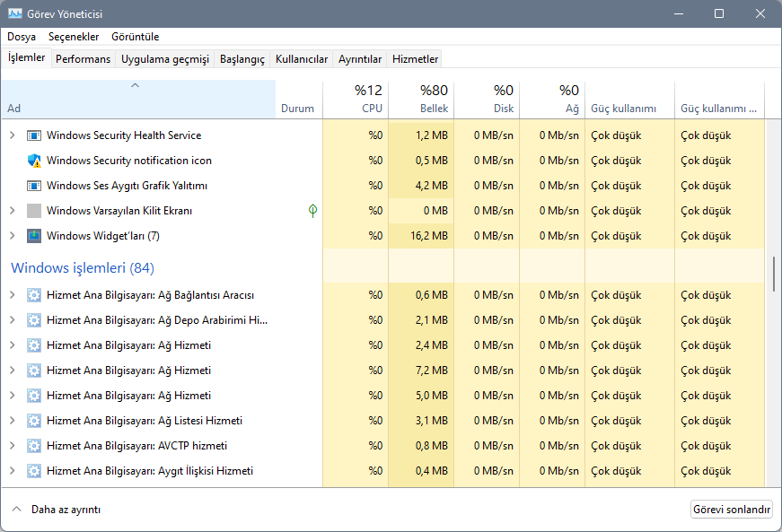Image resolution: width=782 pixels, height=532 pixels.
Task: Click the Windows Varsayılan Kilit Ekranı icon
Action: [34, 211]
